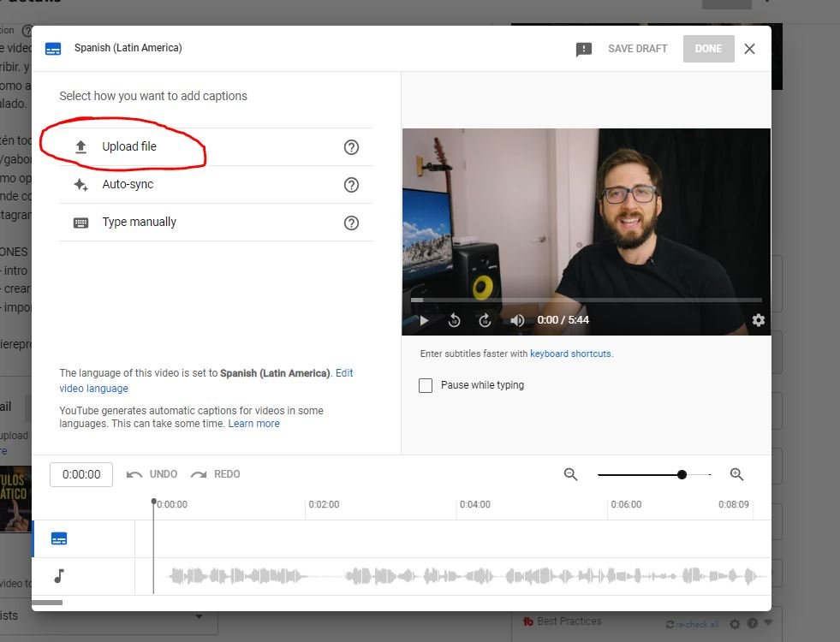The width and height of the screenshot is (840, 642).
Task: Open the video player settings gear
Action: 758,319
